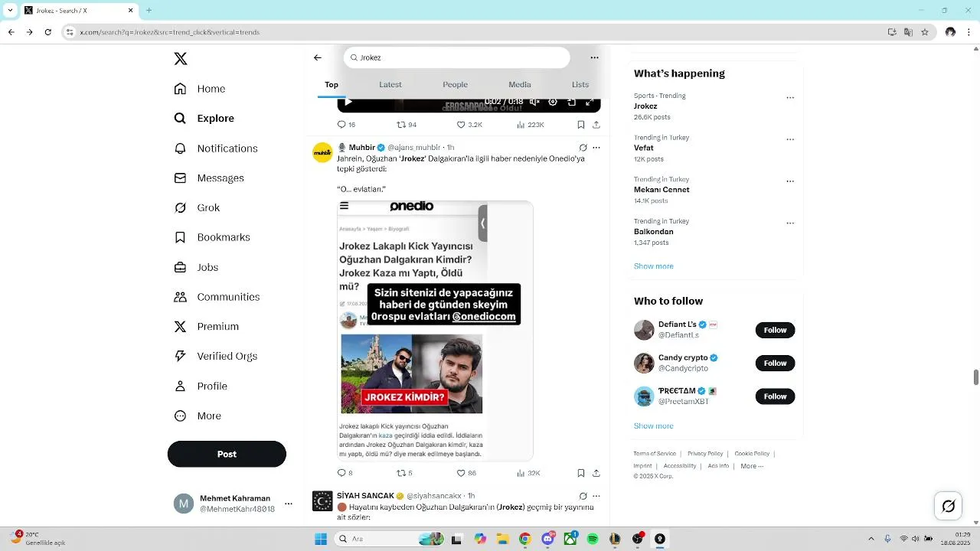Switch to the Latest tab
The height and width of the screenshot is (551, 980).
[390, 84]
